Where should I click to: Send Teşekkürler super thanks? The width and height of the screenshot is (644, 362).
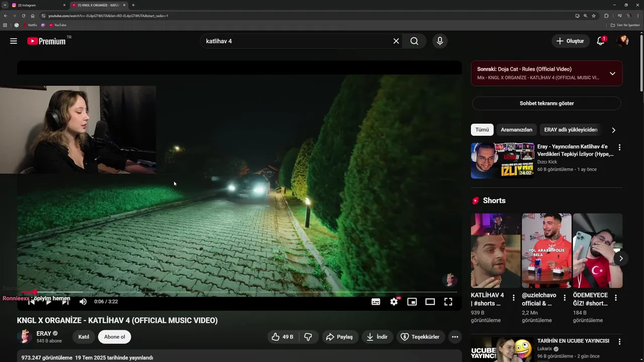click(421, 337)
